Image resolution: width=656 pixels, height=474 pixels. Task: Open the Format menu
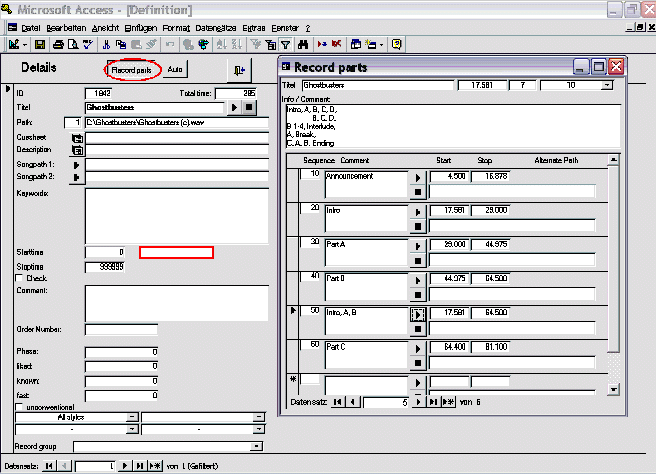click(176, 28)
